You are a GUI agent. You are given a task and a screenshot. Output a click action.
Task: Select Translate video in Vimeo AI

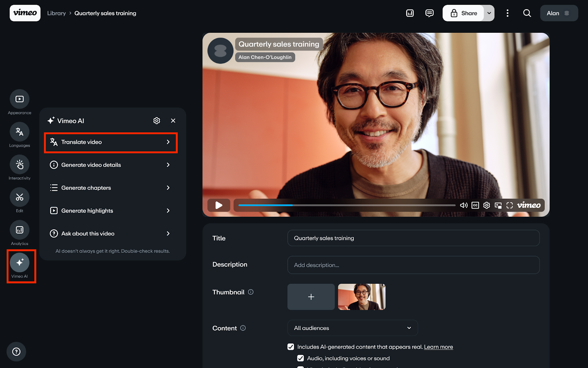[x=111, y=142]
